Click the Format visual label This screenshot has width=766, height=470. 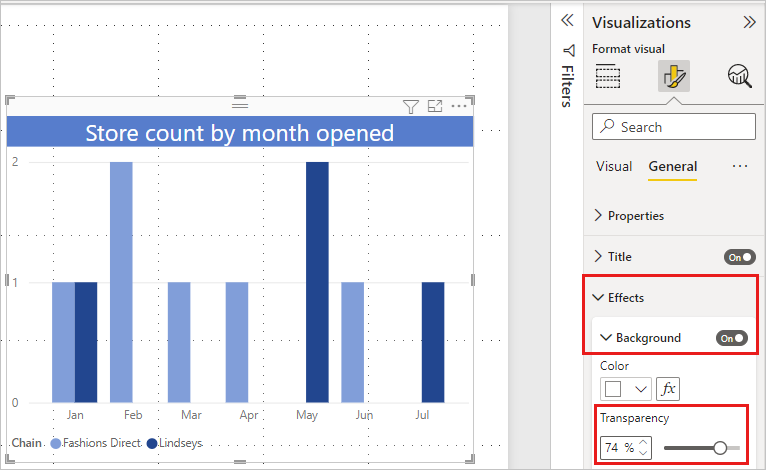tap(628, 49)
